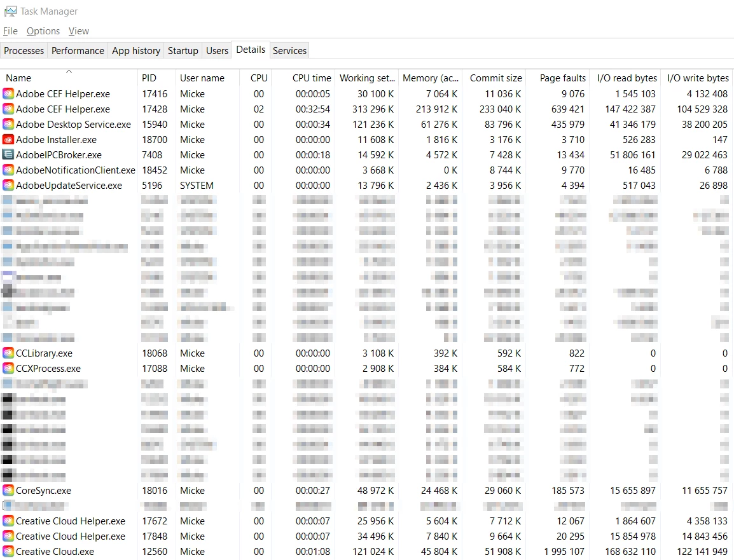
Task: Click icon of Creative Cloud Helper PID 17848
Action: (x=8, y=536)
